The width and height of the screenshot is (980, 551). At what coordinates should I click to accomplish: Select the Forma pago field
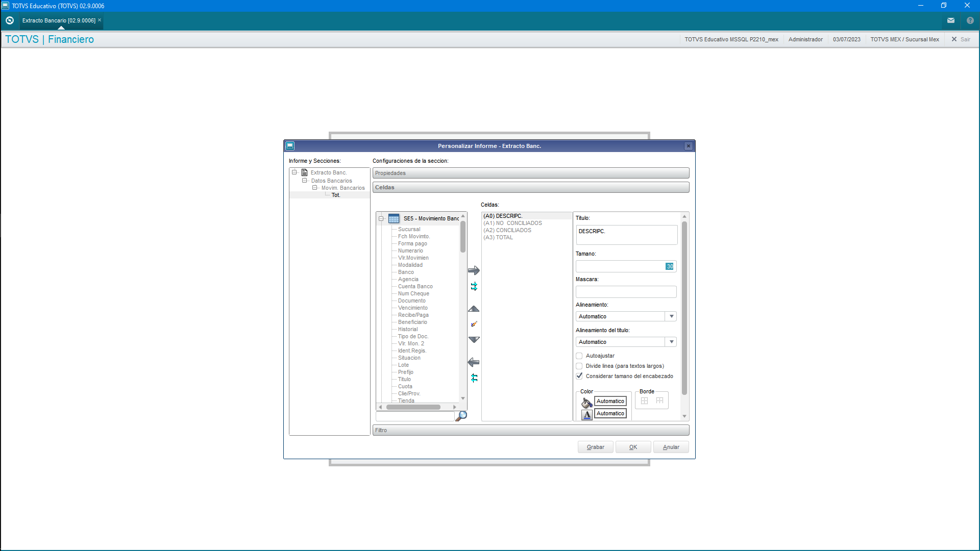pyautogui.click(x=412, y=243)
